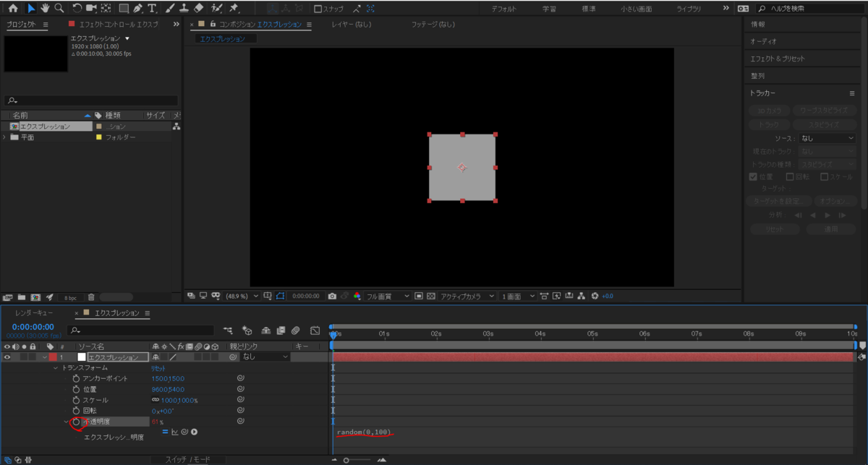Click the expression language menu play icon
This screenshot has width=868, height=465.
pos(195,432)
